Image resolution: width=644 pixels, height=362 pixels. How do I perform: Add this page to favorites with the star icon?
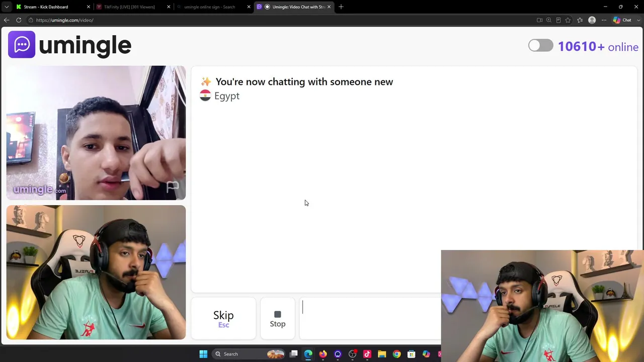568,20
